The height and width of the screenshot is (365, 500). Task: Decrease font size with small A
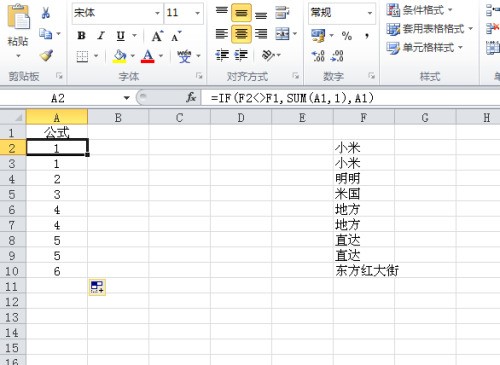pyautogui.click(x=176, y=36)
